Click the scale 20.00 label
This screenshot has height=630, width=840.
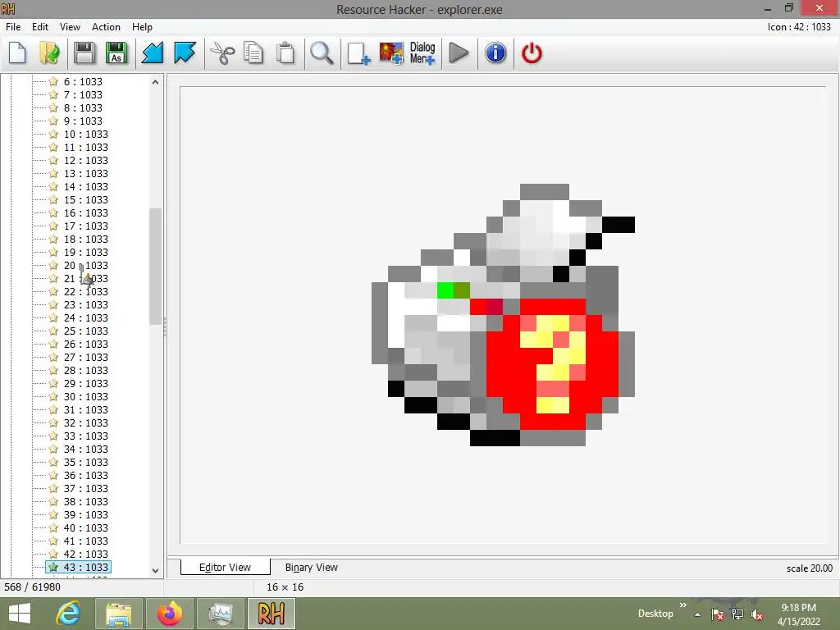pyautogui.click(x=809, y=568)
